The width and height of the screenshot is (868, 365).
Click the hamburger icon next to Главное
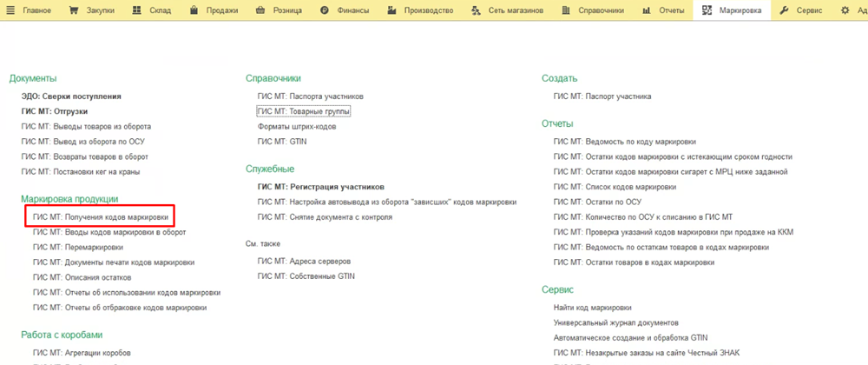click(11, 10)
